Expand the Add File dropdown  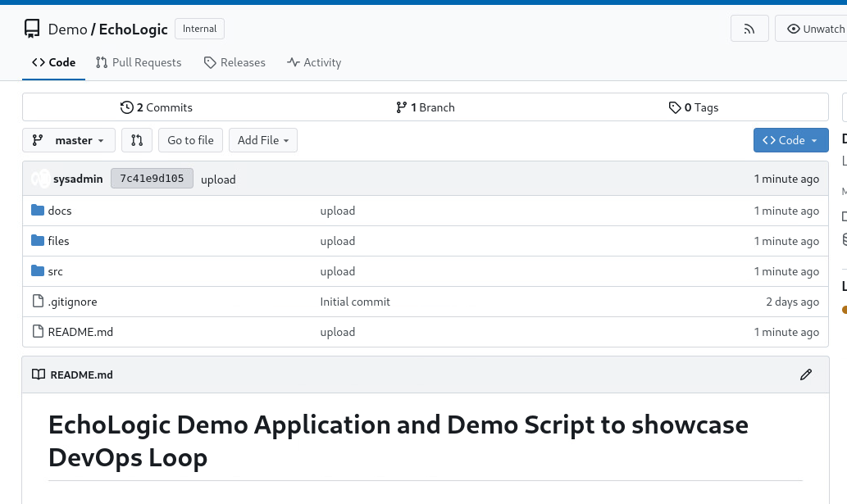(x=263, y=140)
